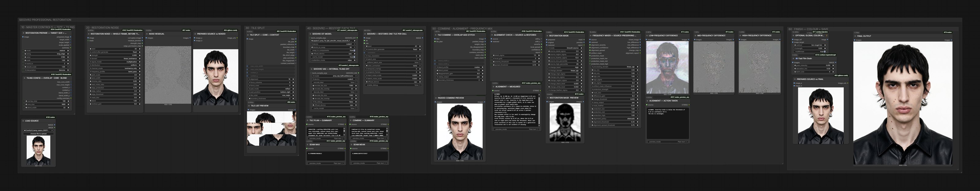Viewport: 980px width, 191px height.
Task: Adjust the grain_intensity widget in Fast Film Grain
Action: (814, 66)
